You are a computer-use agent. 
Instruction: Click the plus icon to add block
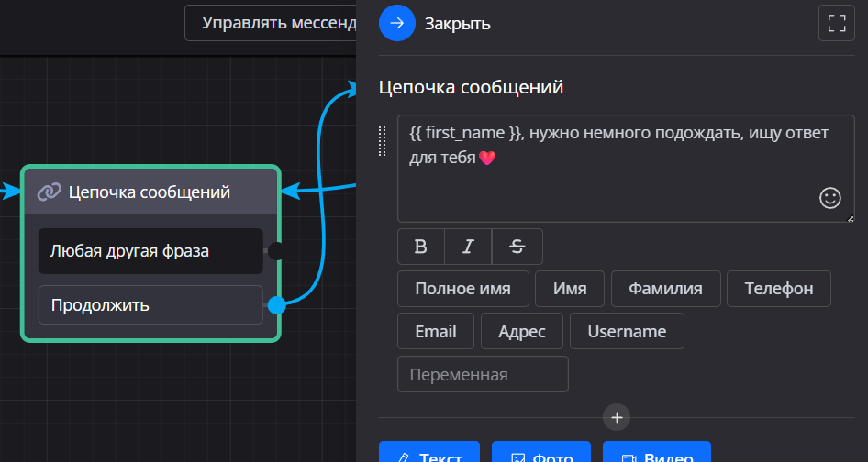(x=617, y=417)
